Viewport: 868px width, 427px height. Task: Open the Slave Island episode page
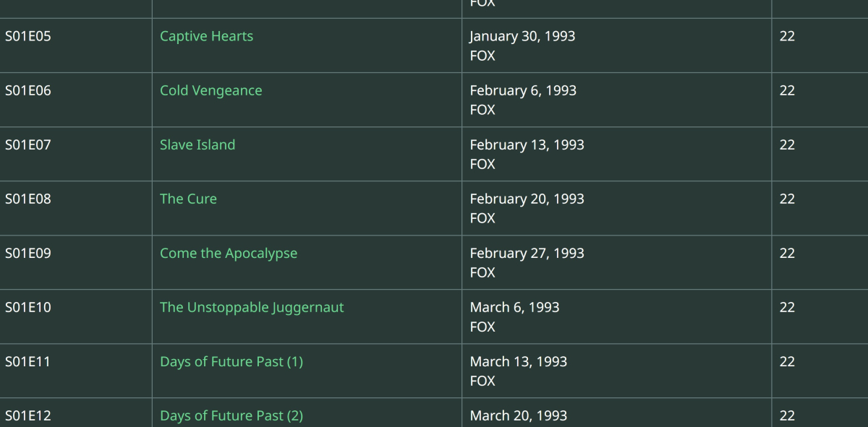tap(197, 145)
